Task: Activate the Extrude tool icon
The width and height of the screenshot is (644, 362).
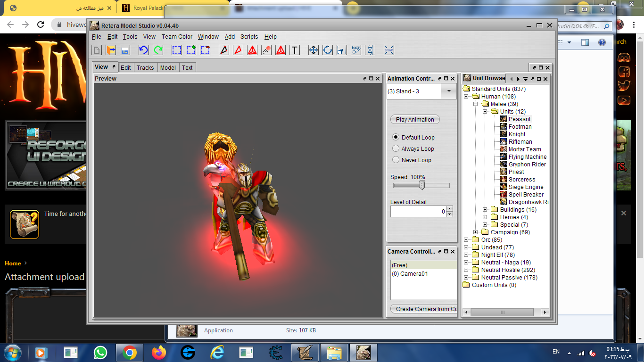Action: 356,50
